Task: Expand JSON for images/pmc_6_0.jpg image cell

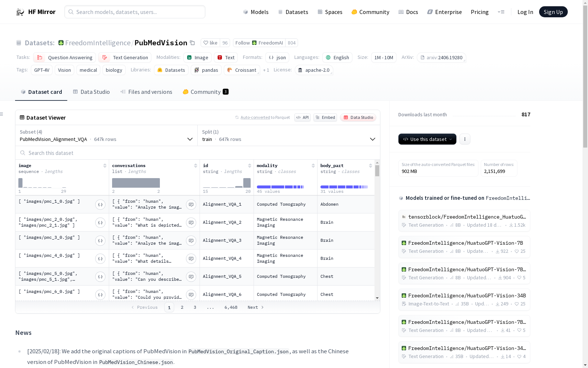Action: point(100,295)
